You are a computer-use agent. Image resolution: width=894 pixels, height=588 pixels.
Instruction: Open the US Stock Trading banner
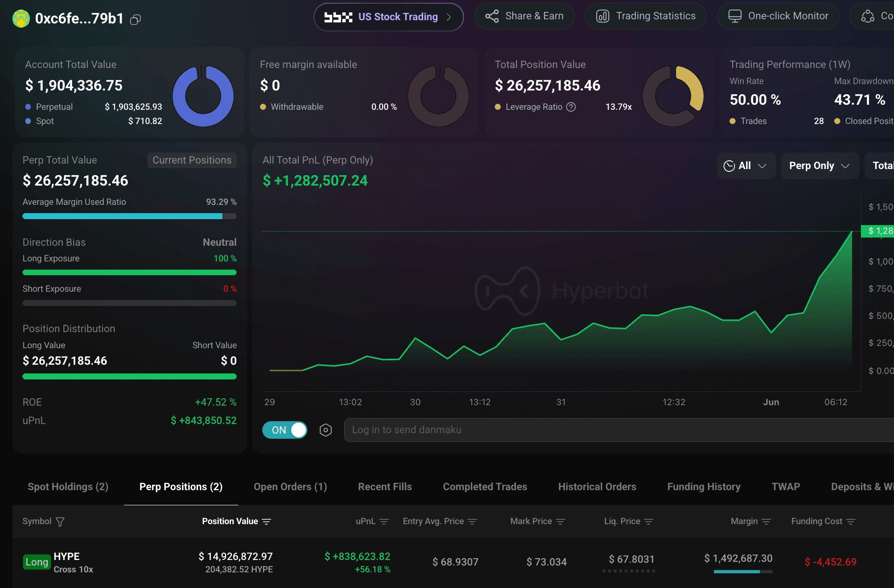point(388,17)
